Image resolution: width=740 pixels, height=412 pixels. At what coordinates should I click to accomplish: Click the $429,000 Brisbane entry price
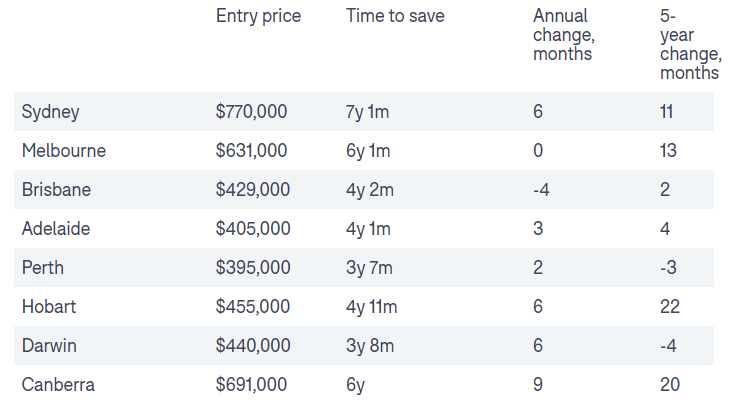pos(253,189)
